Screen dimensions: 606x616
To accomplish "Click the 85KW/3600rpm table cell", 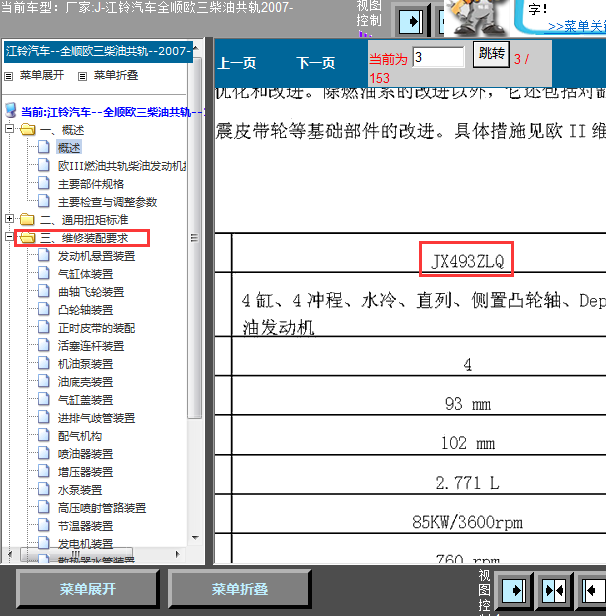I will 467,522.
